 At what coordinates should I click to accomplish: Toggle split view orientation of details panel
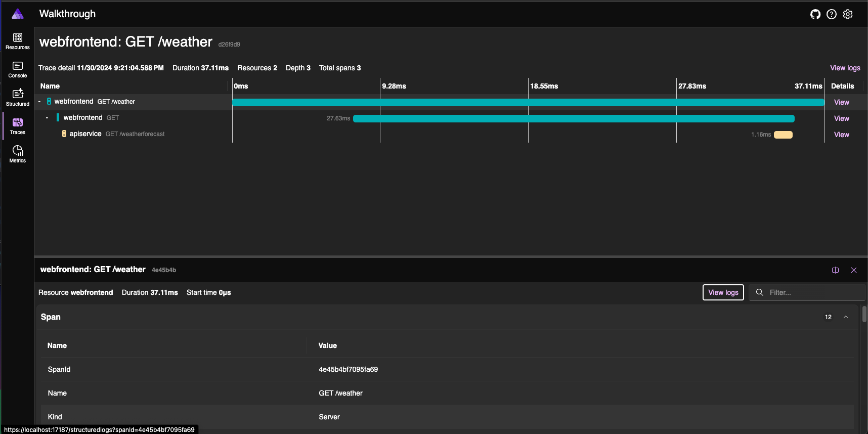point(835,270)
